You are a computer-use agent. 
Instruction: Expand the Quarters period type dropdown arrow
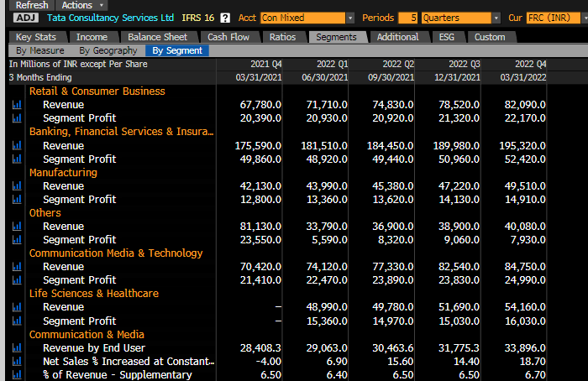pyautogui.click(x=496, y=18)
